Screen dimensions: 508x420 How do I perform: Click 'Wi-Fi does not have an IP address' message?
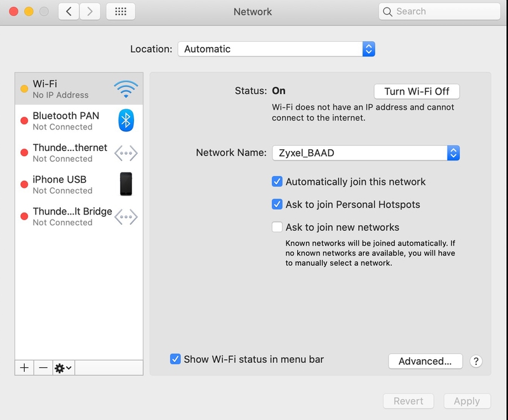(x=363, y=112)
